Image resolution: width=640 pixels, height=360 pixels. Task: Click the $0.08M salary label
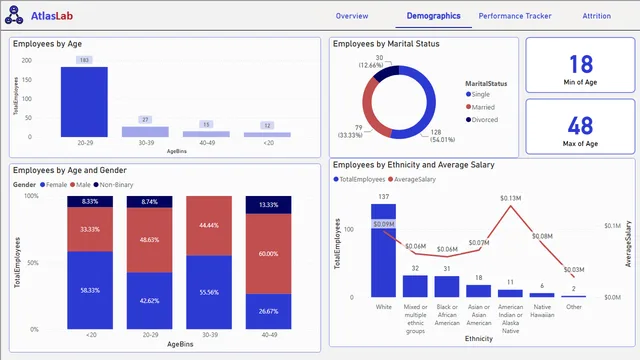point(542,236)
